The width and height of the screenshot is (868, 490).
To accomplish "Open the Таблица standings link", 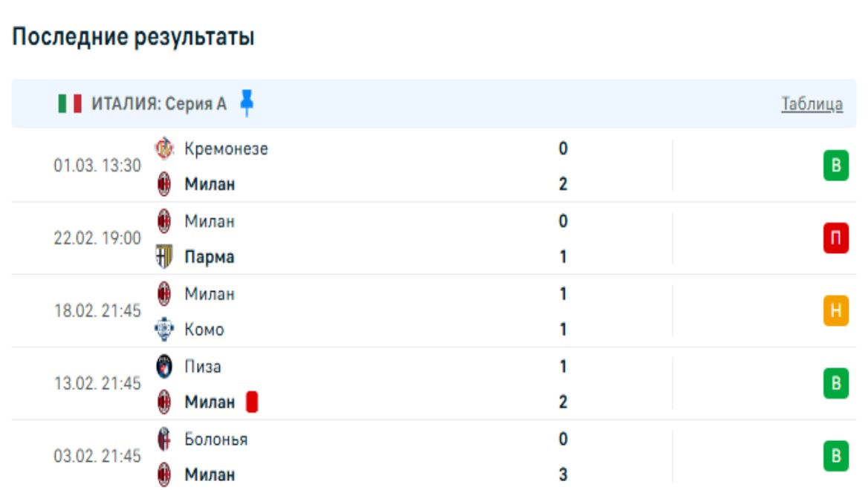I will click(x=812, y=104).
